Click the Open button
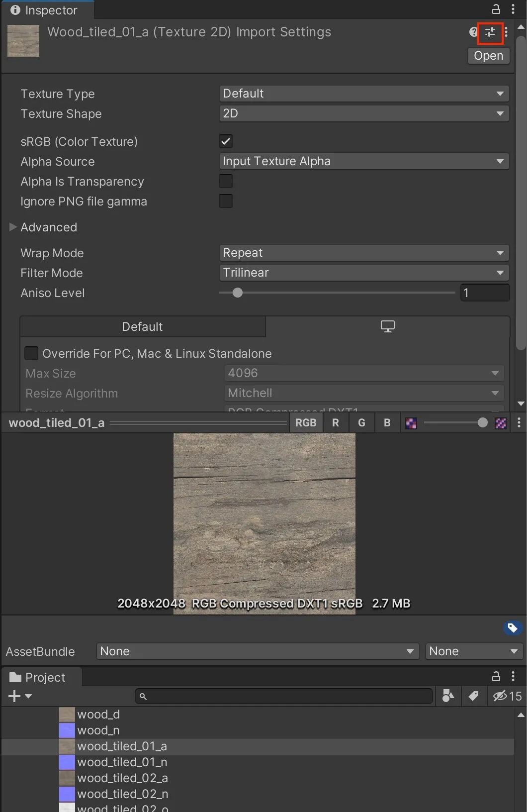Viewport: 527px width, 812px height. tap(488, 56)
